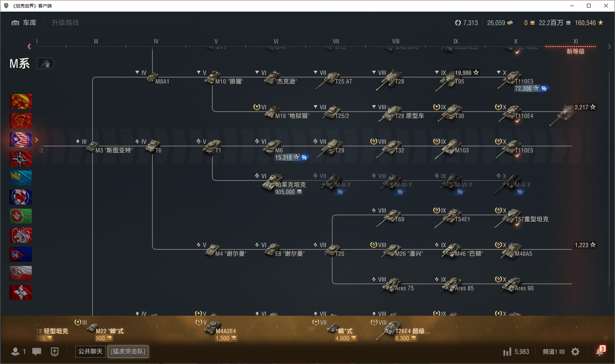Screen dimensions: 615x364
Task: Click the 频道1 server selector
Action: pyautogui.click(x=554, y=352)
